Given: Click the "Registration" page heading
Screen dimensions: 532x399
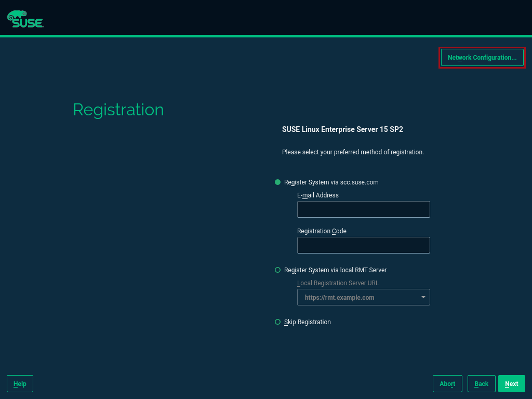Looking at the screenshot, I should [118, 110].
